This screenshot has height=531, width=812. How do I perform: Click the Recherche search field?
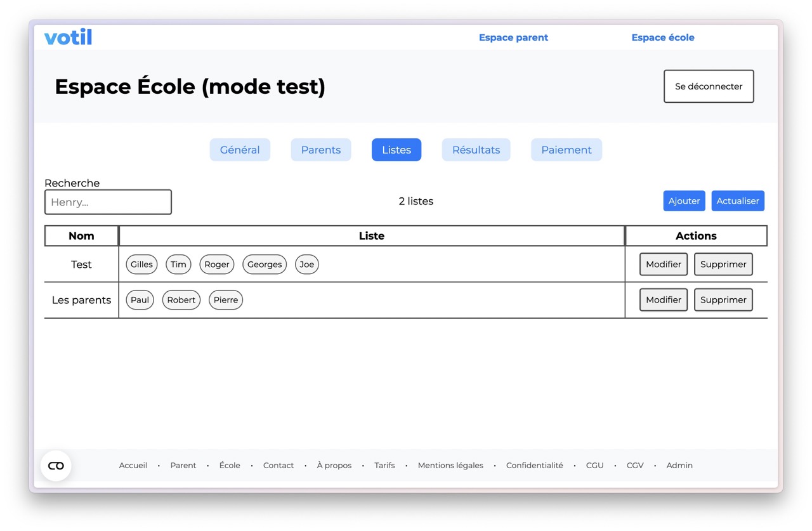tap(108, 202)
